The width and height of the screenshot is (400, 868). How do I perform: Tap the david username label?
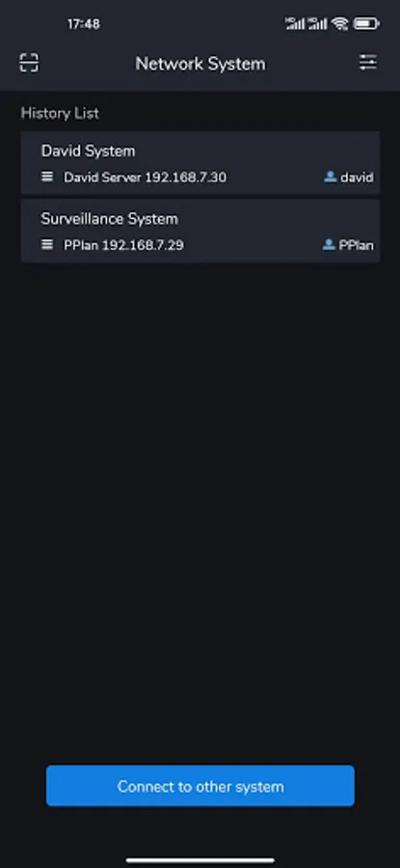pos(357,177)
